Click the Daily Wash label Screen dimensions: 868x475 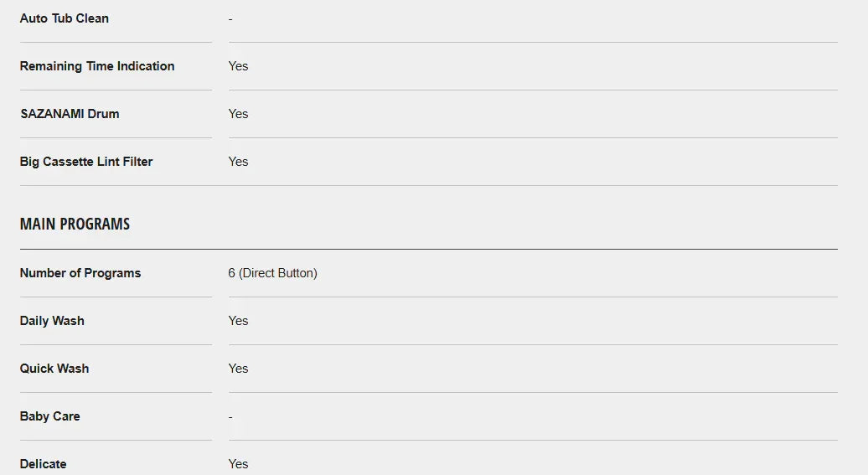point(52,321)
